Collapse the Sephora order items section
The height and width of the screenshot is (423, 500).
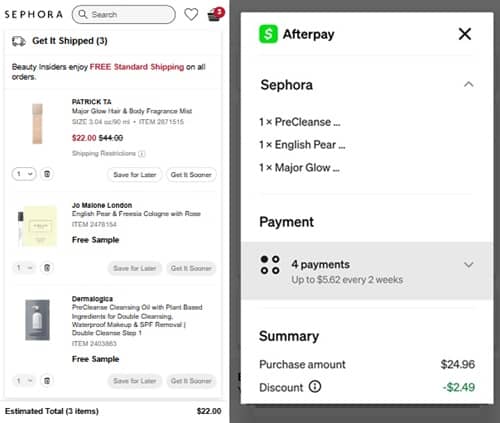coord(468,84)
